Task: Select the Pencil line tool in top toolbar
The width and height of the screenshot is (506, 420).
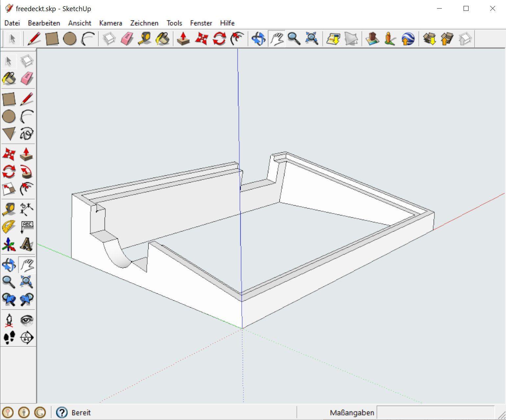Action: (34, 39)
